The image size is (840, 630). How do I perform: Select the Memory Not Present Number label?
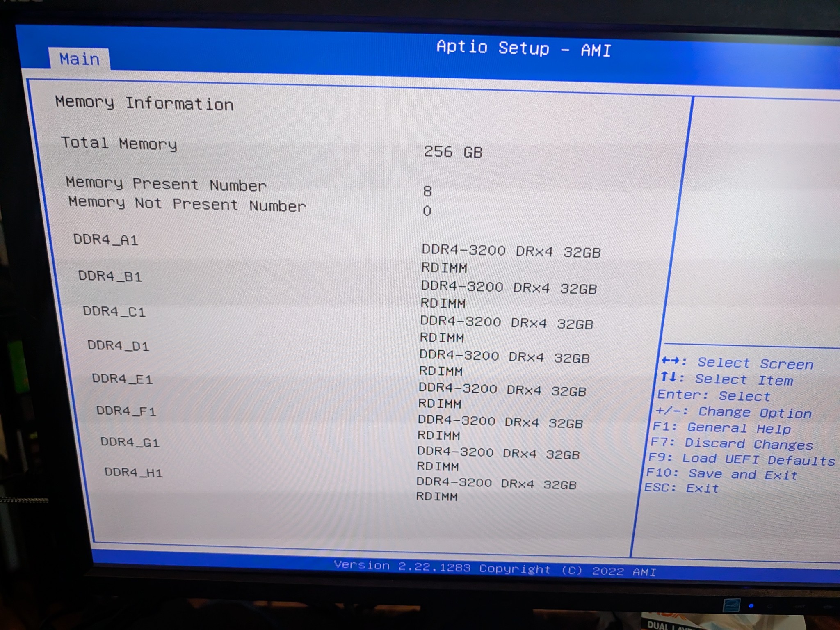click(187, 204)
